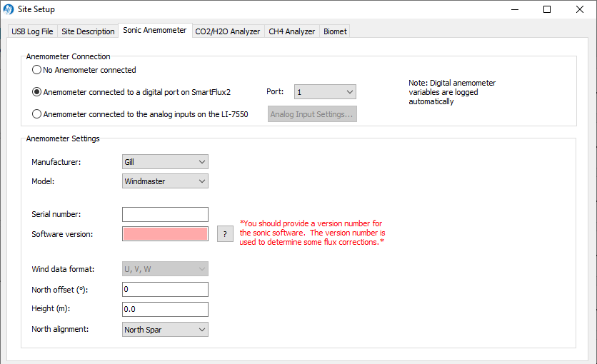The width and height of the screenshot is (597, 364).
Task: Expand the North alignment dropdown
Action: [x=165, y=330]
